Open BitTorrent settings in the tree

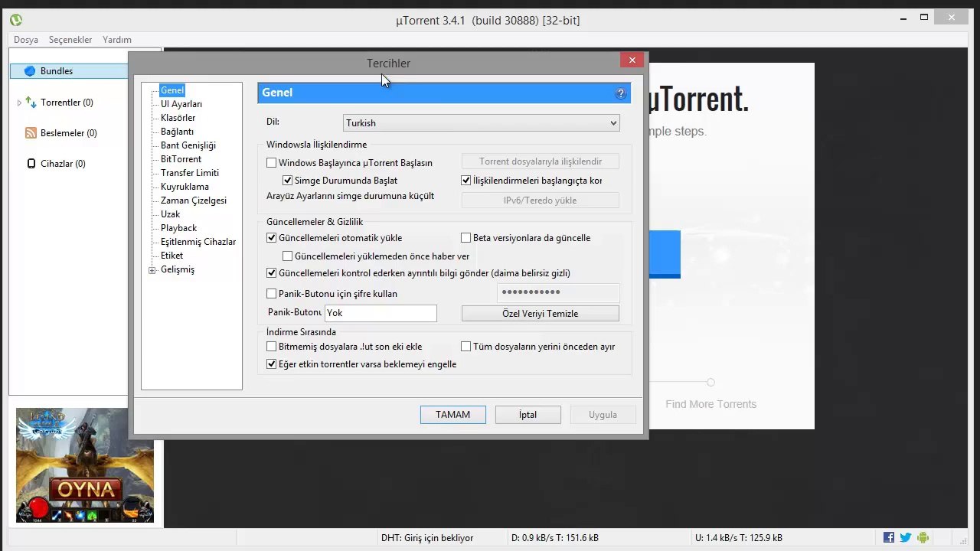click(181, 159)
